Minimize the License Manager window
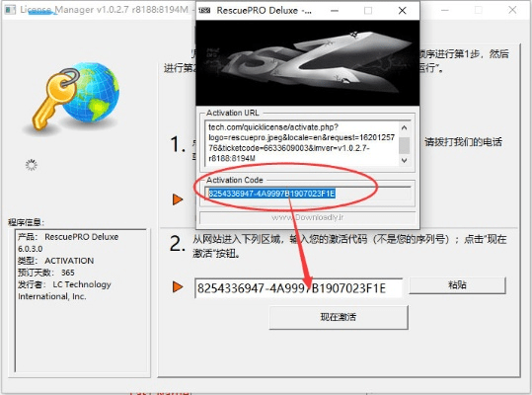532x395 pixels. click(445, 10)
